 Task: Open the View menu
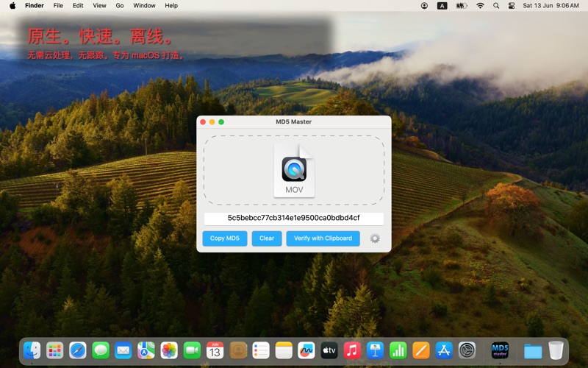tap(99, 6)
